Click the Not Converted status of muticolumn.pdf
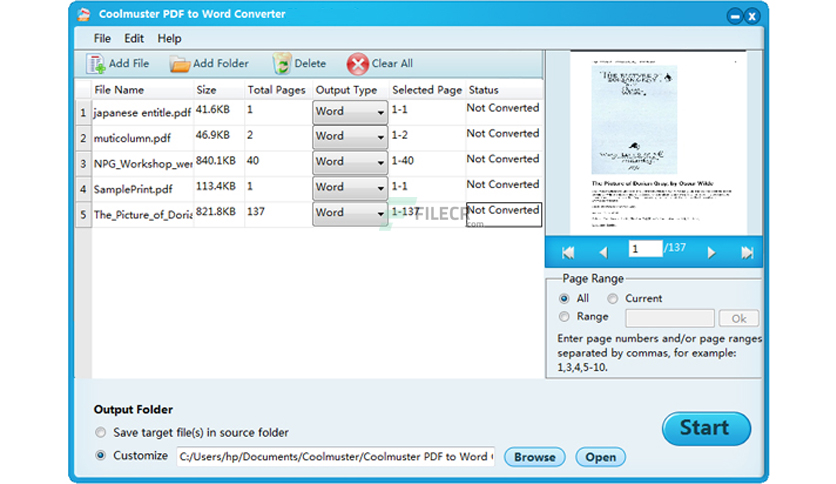The image size is (836, 484). (503, 133)
